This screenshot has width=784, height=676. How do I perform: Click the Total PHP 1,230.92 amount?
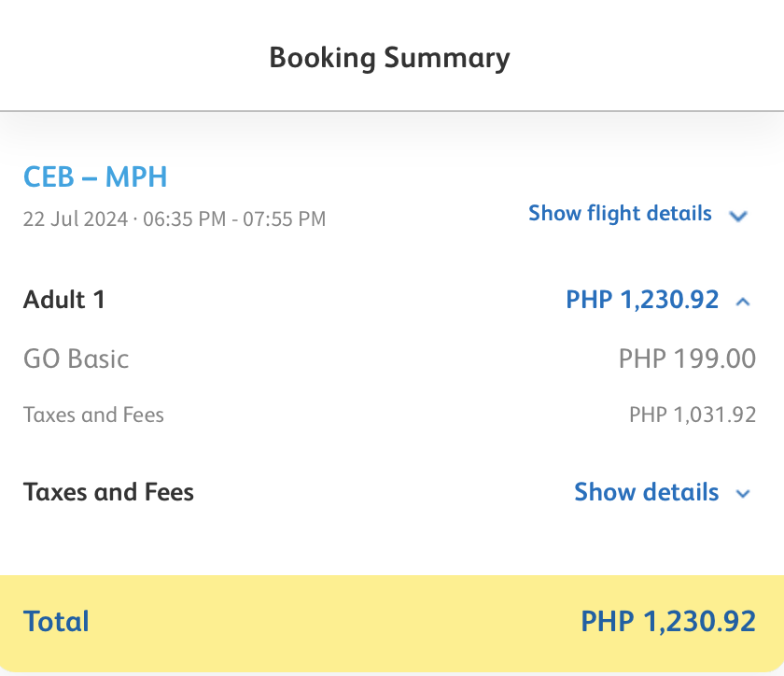(x=668, y=622)
